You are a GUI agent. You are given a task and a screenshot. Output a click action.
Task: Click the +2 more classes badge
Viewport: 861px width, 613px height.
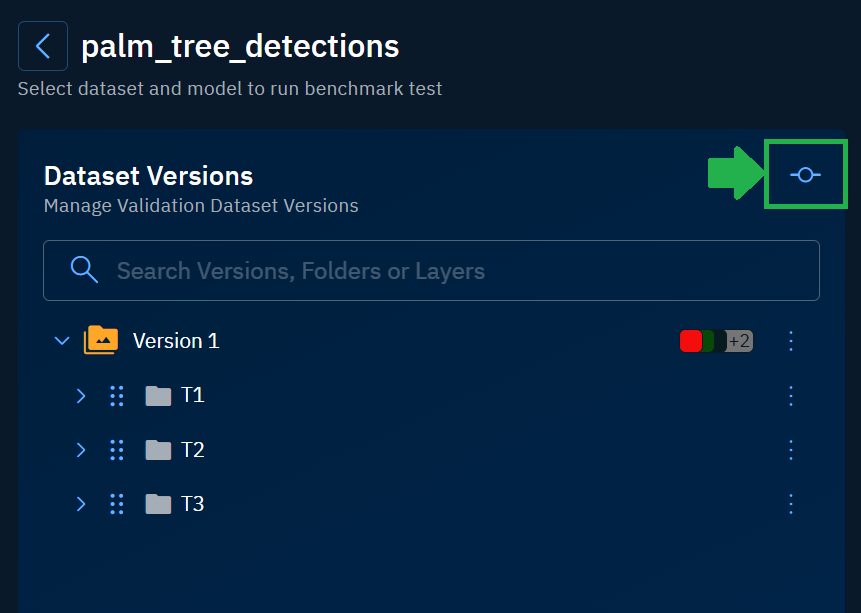point(740,341)
